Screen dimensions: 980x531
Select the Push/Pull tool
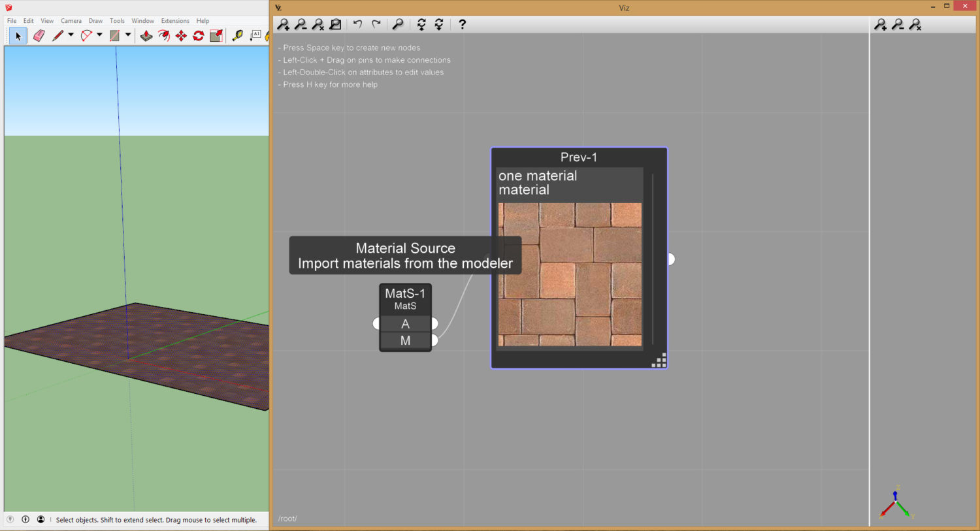(x=146, y=35)
